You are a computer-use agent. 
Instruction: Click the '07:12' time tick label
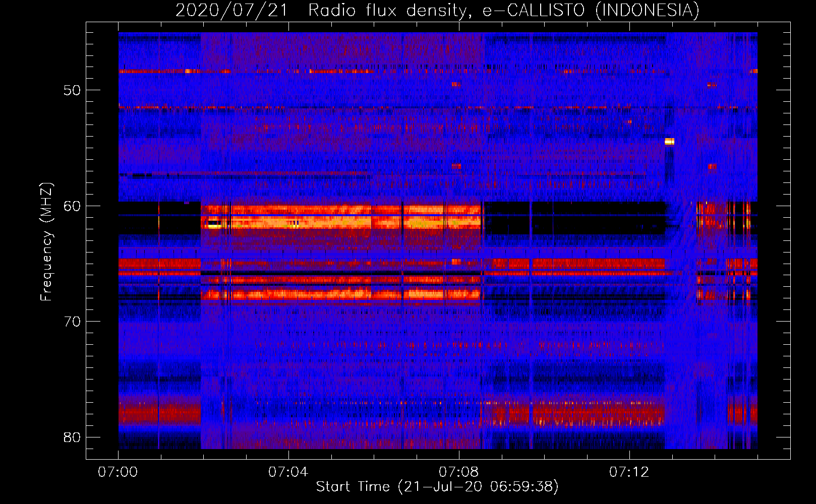[x=629, y=472]
